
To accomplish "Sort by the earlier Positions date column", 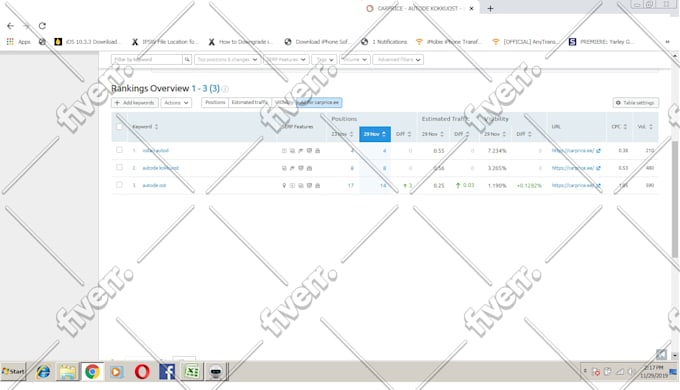I will pyautogui.click(x=343, y=134).
